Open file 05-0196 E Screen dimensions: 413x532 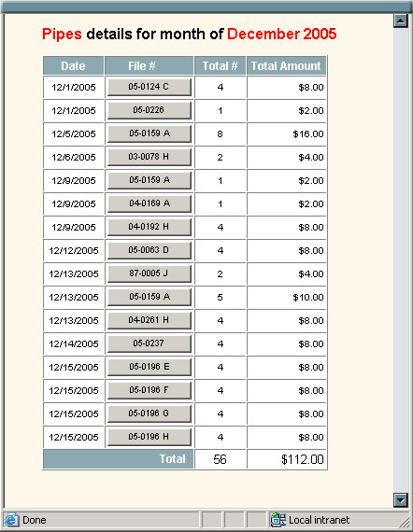(x=150, y=367)
